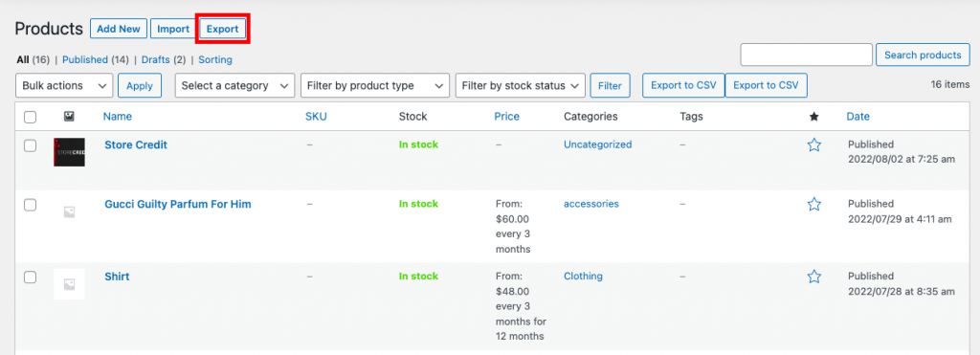
Task: Click the first Export to CSV button
Action: point(683,85)
